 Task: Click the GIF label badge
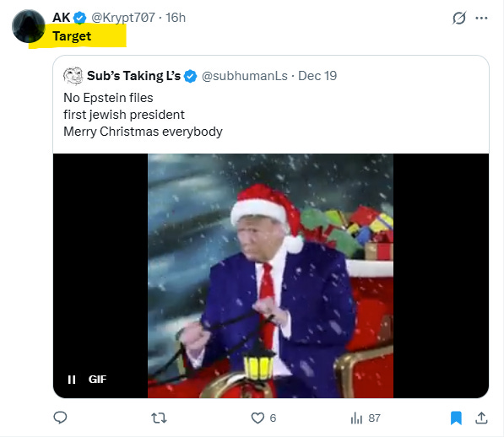point(97,380)
